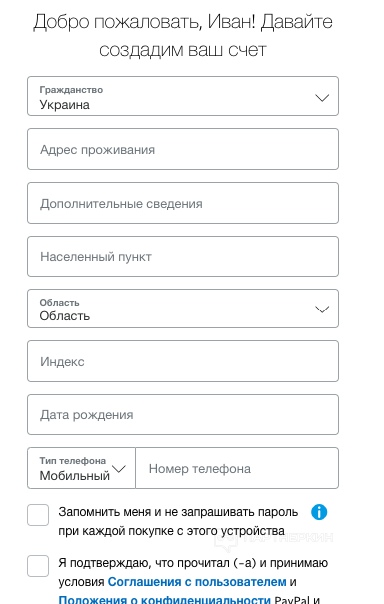Click the chevron beside Мобильный phone type
The width and height of the screenshot is (384, 604).
(119, 469)
